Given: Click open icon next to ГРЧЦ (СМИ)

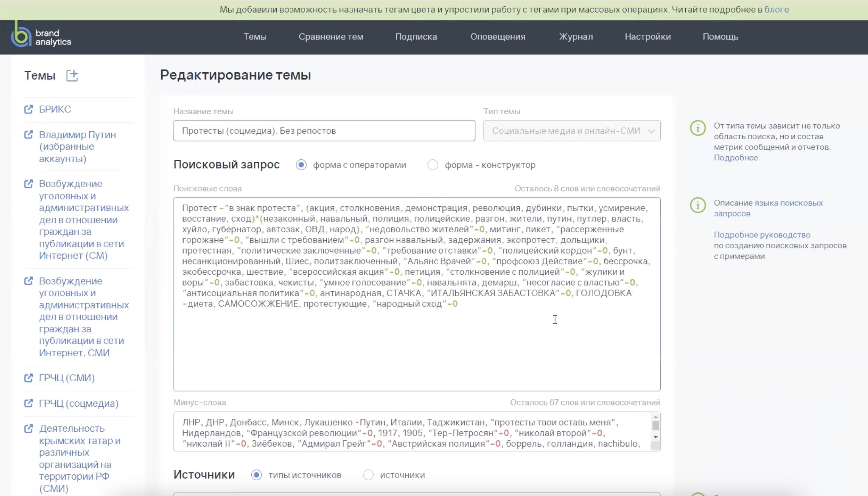Looking at the screenshot, I should (x=29, y=378).
